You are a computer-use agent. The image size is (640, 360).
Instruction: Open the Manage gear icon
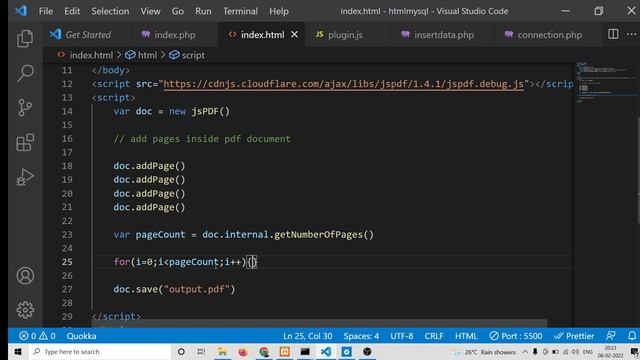pyautogui.click(x=25, y=310)
